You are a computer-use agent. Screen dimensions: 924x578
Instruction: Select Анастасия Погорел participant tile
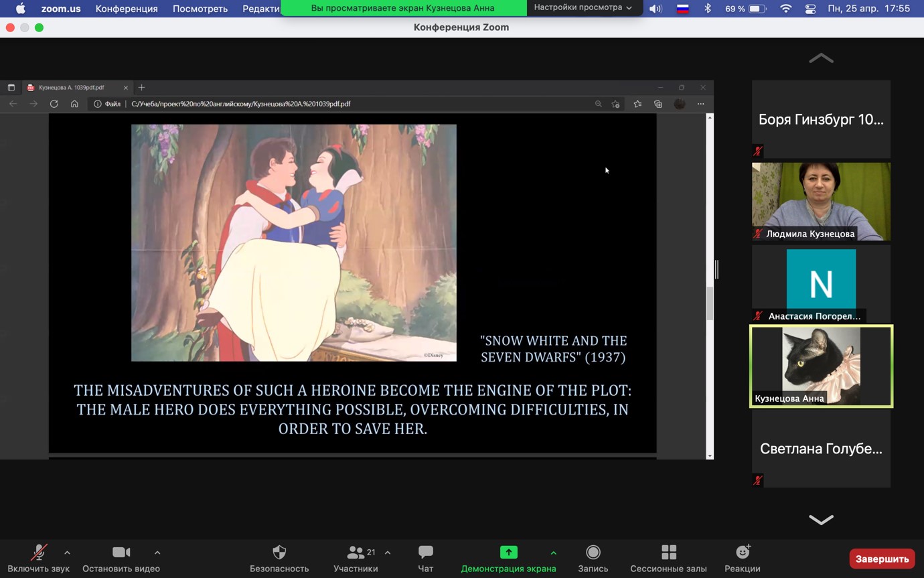[821, 284]
